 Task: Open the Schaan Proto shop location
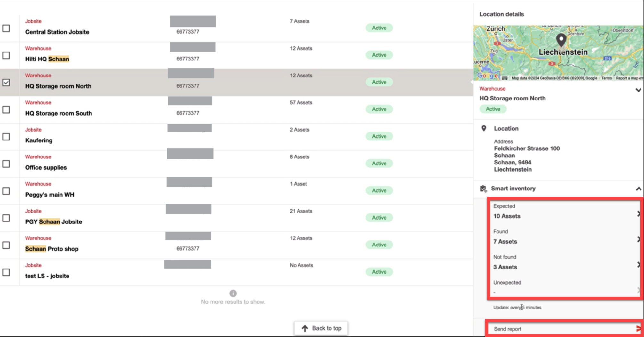52,249
